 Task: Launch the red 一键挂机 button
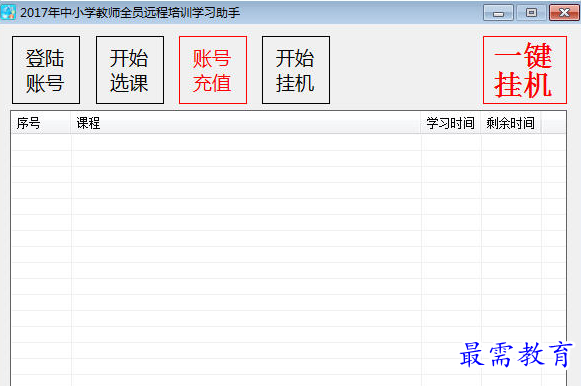point(525,70)
